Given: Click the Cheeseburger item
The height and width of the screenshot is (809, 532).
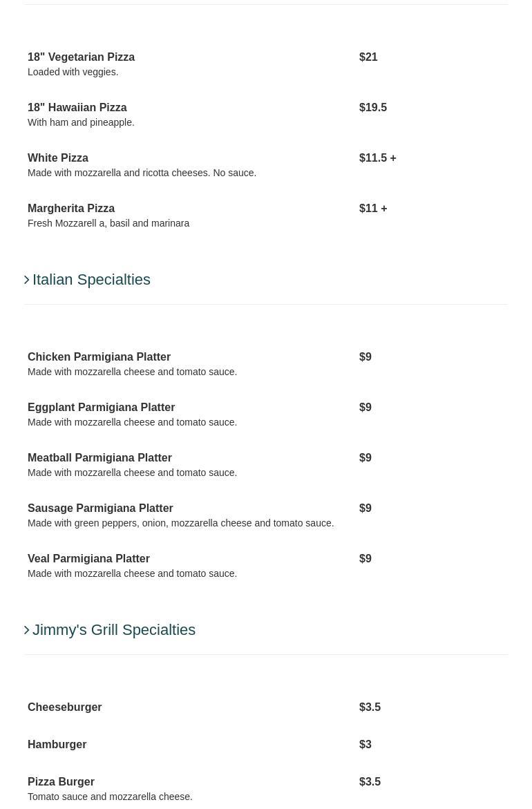Looking at the screenshot, I should pos(64,707).
